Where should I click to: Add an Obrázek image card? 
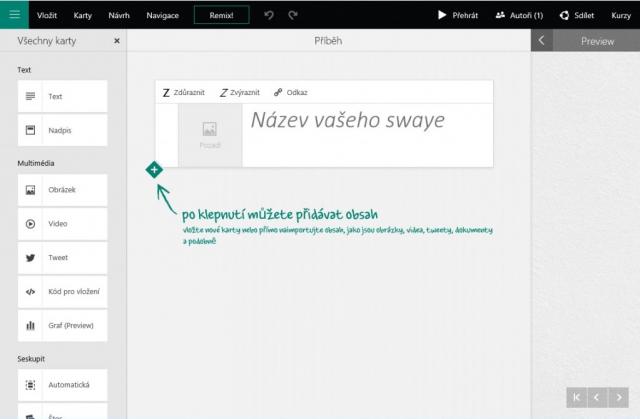pyautogui.click(x=62, y=190)
